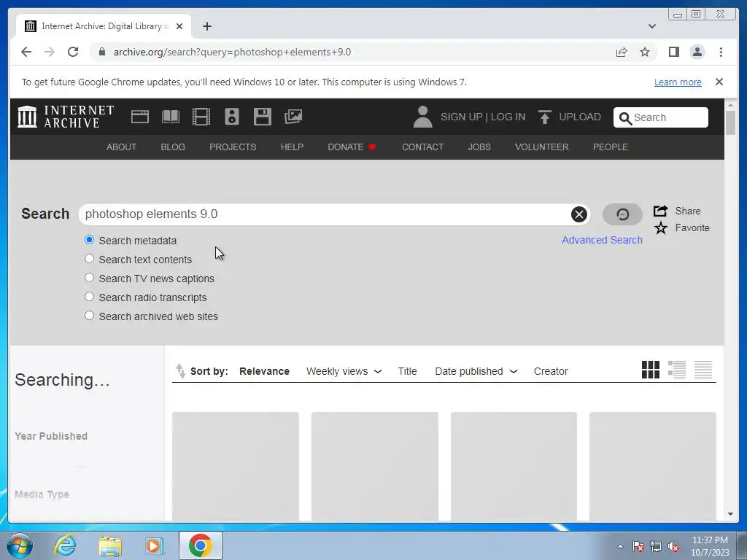Click the upload arrow icon
Screen dimensions: 747x560
[544, 117]
